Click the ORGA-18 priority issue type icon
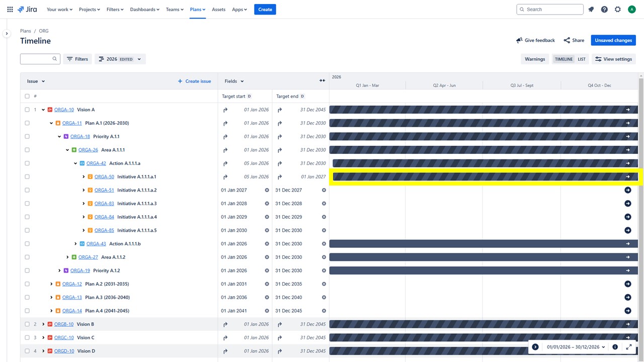The height and width of the screenshot is (362, 644). 66,136
